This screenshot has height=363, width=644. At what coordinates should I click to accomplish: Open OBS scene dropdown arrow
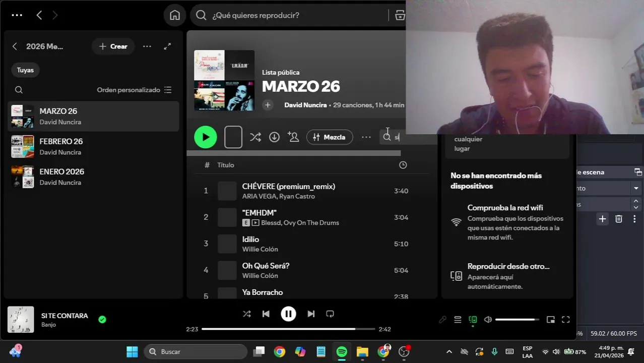tap(636, 188)
